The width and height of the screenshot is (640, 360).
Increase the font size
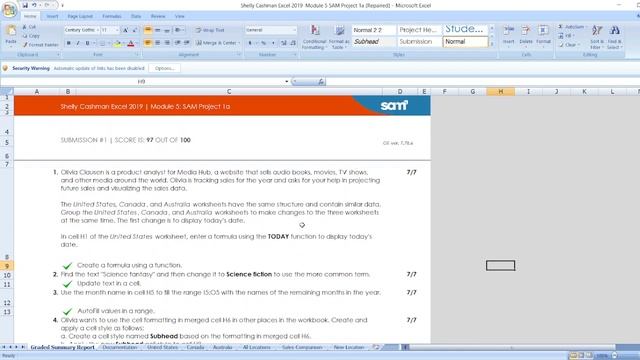pos(126,30)
